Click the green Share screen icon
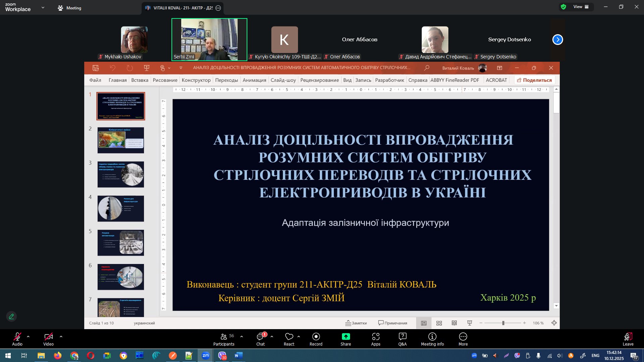 (345, 337)
